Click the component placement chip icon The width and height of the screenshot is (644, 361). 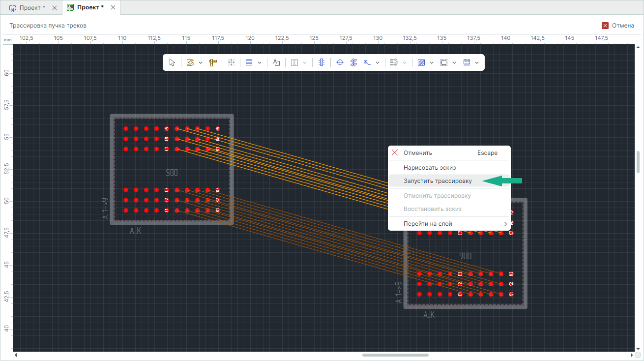click(x=322, y=62)
